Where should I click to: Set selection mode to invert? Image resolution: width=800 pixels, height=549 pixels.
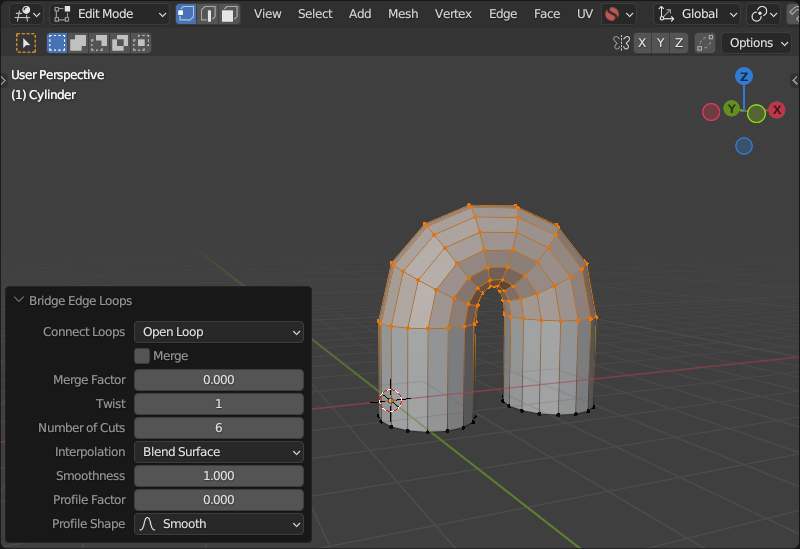119,43
